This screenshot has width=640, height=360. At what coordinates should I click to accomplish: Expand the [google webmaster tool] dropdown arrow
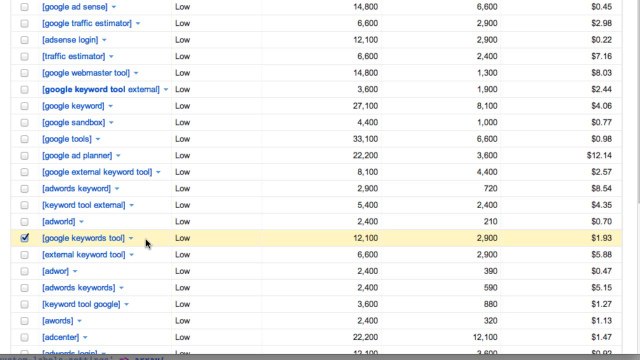tap(136, 73)
